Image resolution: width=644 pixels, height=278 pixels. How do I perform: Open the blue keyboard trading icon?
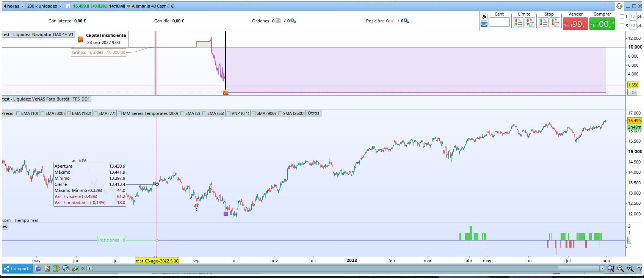(484, 24)
